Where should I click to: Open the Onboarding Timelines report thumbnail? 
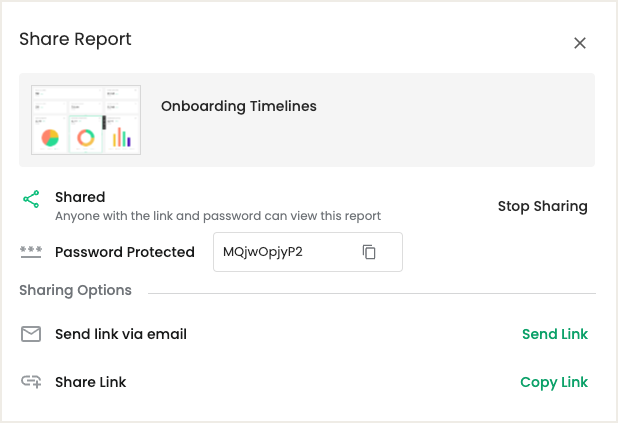pyautogui.click(x=86, y=120)
